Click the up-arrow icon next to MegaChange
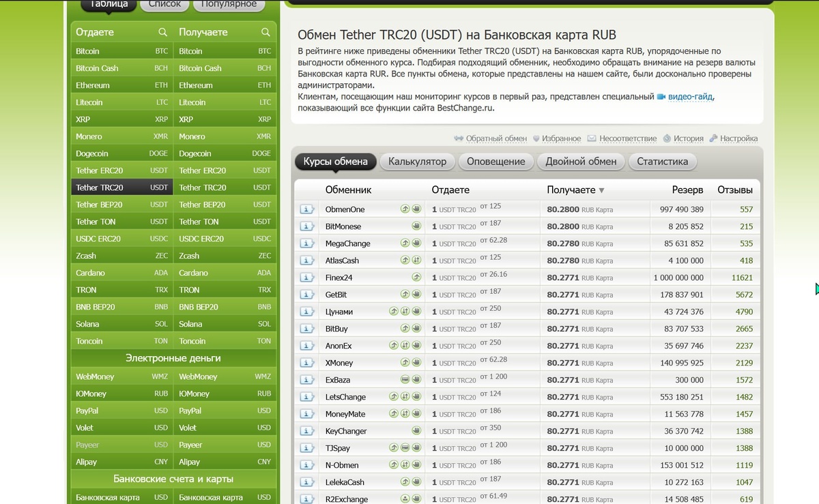The width and height of the screenshot is (819, 504). tap(405, 243)
